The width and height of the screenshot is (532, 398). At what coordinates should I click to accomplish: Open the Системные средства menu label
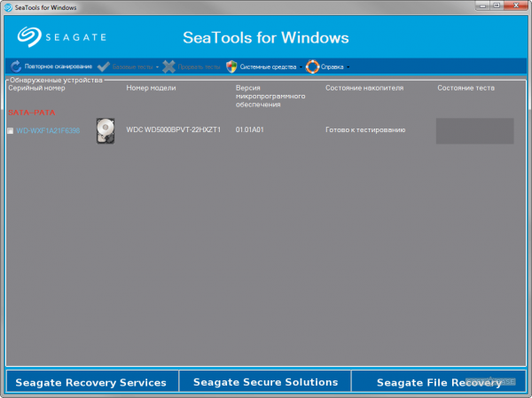coord(268,66)
